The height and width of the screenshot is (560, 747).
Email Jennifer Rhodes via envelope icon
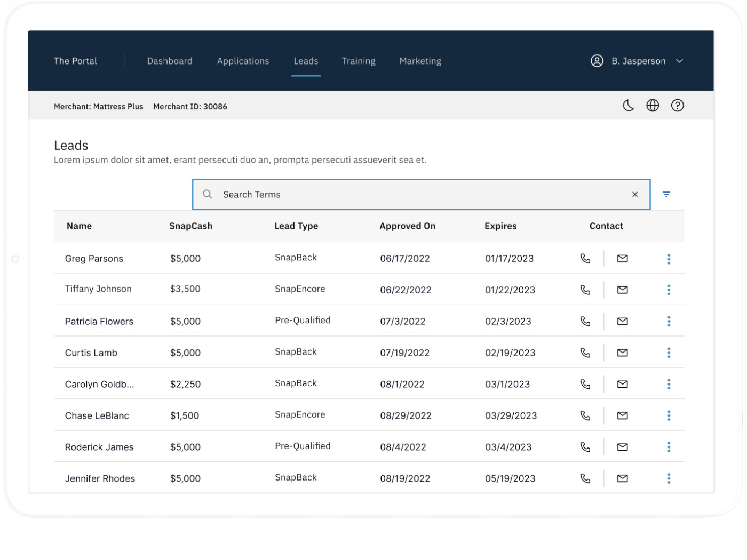tap(622, 479)
